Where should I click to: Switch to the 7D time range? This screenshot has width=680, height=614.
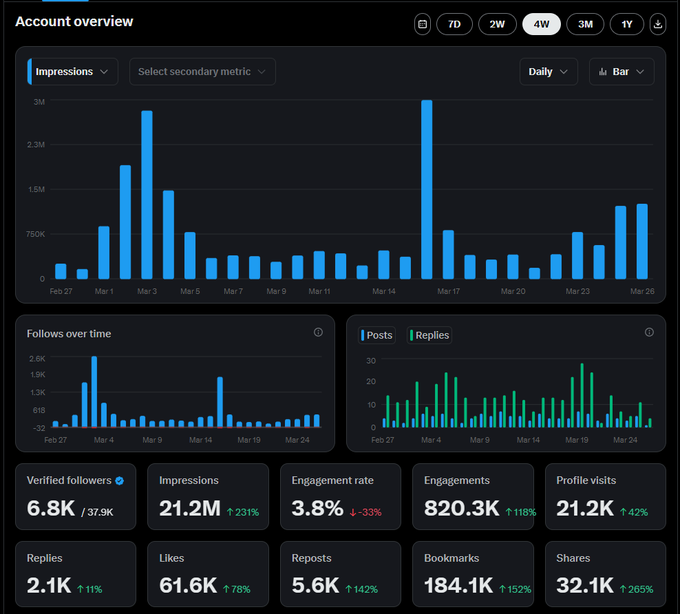click(x=454, y=24)
